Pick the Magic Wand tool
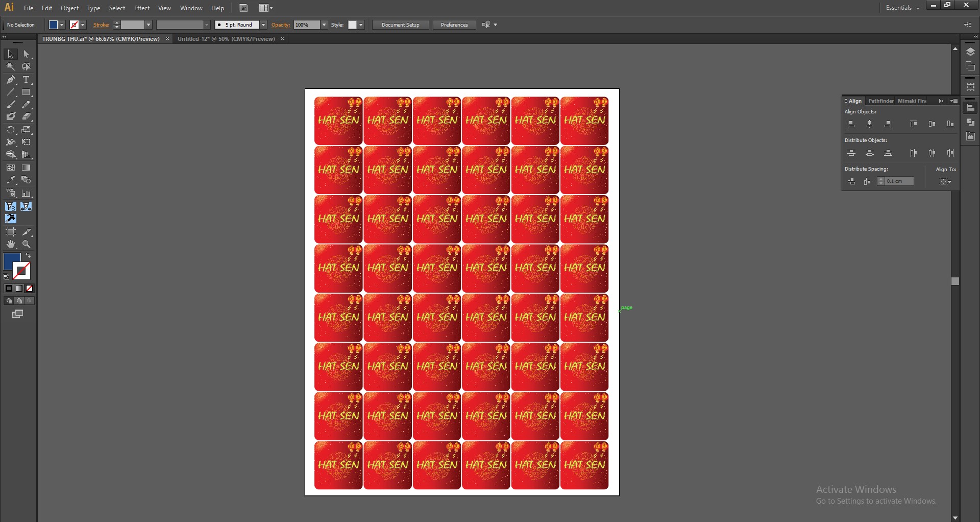Viewport: 980px width, 522px height. (11, 66)
